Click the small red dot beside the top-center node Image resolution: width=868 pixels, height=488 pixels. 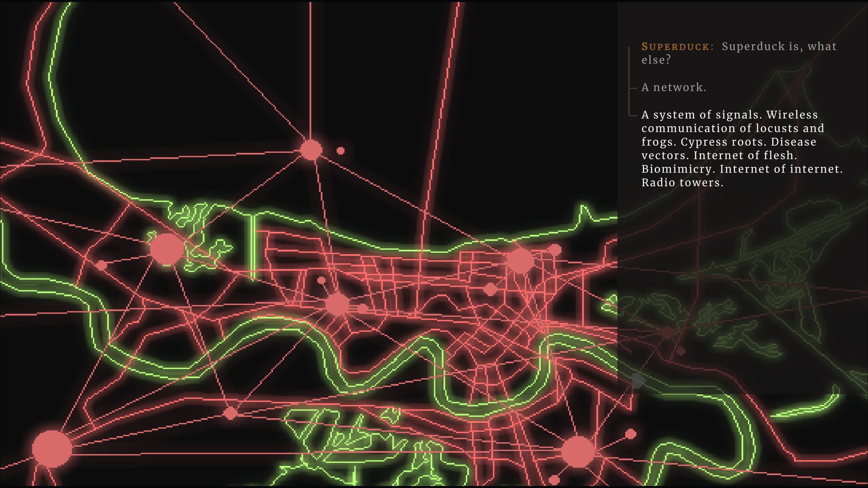340,150
